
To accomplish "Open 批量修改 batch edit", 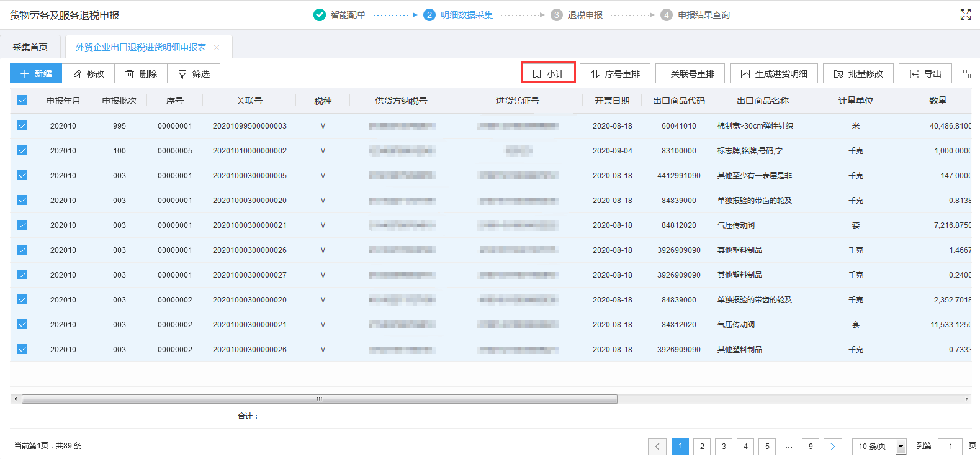I will [858, 73].
